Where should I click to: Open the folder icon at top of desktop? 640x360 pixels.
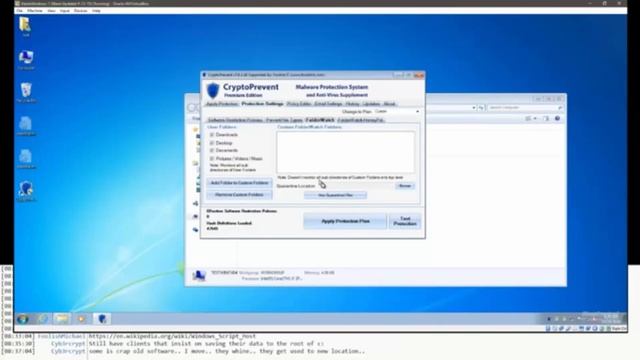point(25,24)
